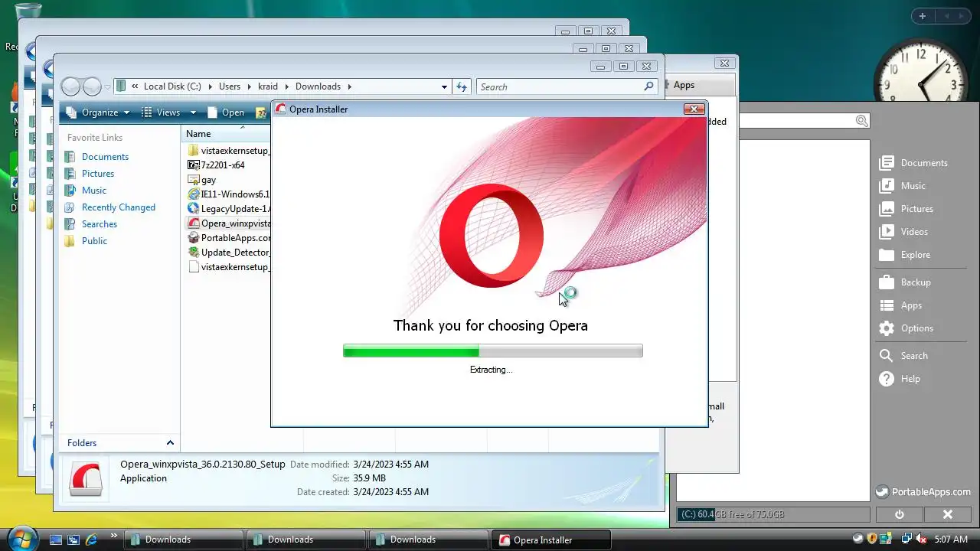Image resolution: width=980 pixels, height=551 pixels.
Task: Click the Explorer search magnifier icon
Action: point(649,86)
